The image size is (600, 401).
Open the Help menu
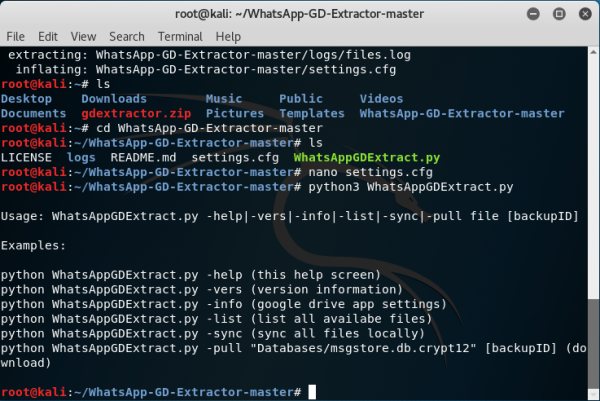tap(228, 37)
